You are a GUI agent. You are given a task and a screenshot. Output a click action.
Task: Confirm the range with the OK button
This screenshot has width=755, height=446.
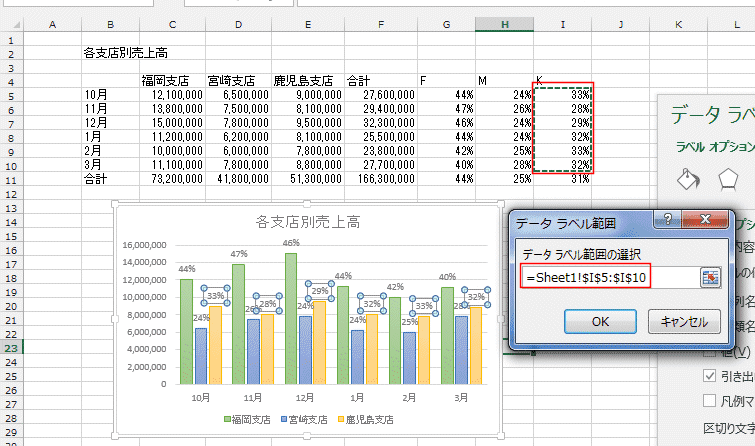tap(600, 321)
